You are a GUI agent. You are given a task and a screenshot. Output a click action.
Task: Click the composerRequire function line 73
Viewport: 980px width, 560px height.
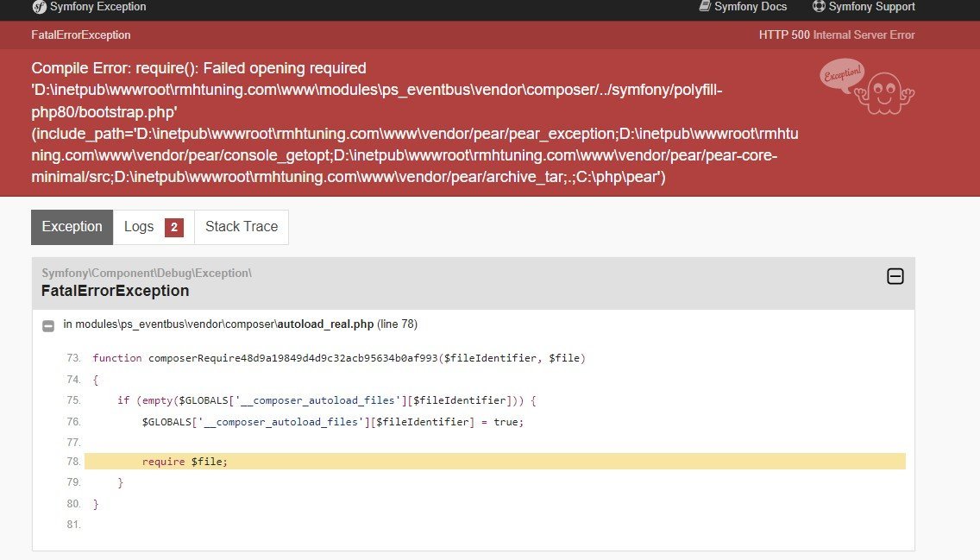(339, 358)
